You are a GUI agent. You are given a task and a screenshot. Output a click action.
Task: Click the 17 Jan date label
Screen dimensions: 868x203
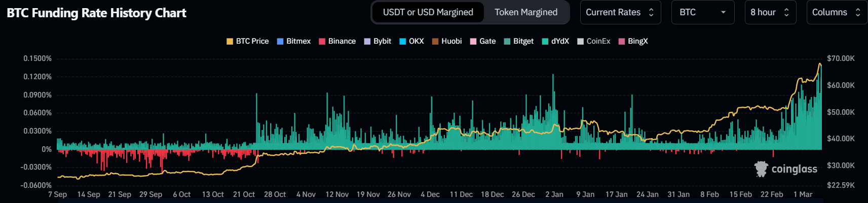[616, 194]
